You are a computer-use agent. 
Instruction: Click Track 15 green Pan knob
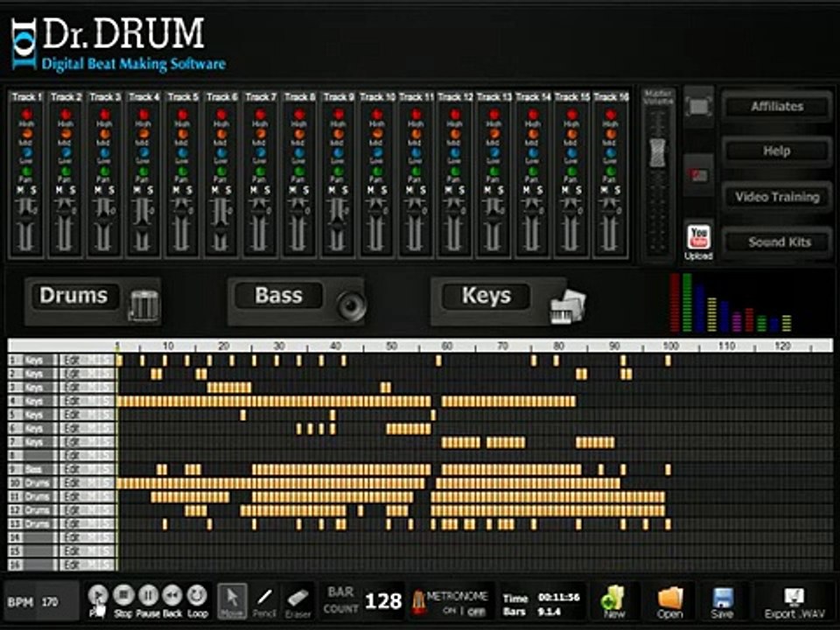point(571,172)
